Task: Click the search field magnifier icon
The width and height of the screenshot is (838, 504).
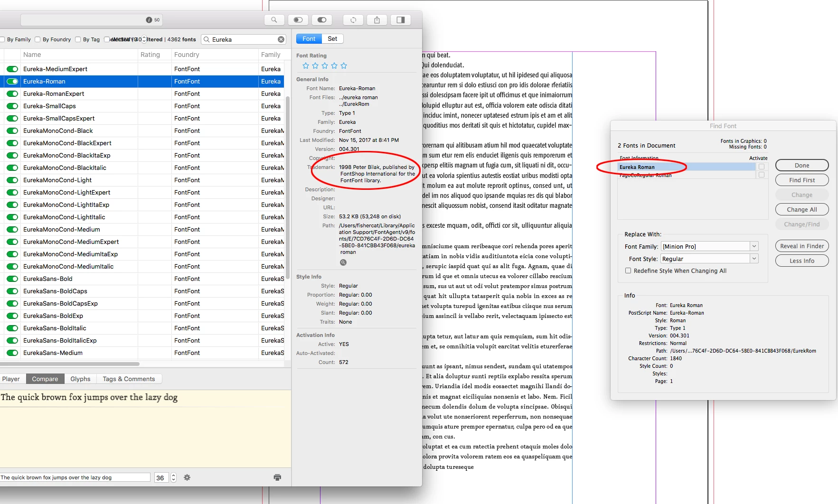Action: [x=207, y=39]
